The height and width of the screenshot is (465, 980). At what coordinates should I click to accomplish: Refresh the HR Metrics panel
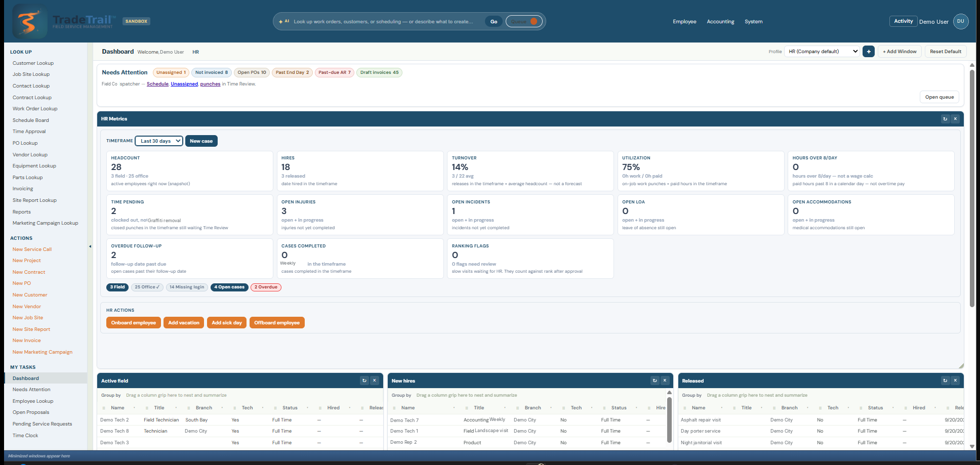point(945,119)
